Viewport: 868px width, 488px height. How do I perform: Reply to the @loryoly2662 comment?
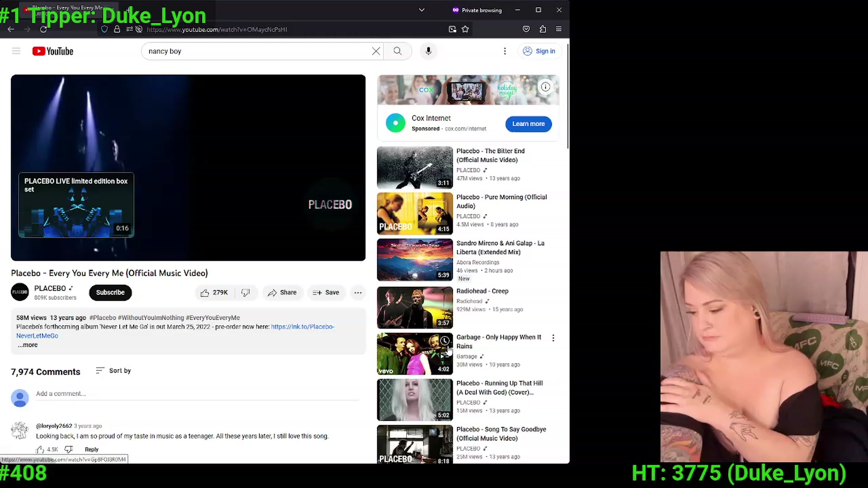click(x=91, y=450)
